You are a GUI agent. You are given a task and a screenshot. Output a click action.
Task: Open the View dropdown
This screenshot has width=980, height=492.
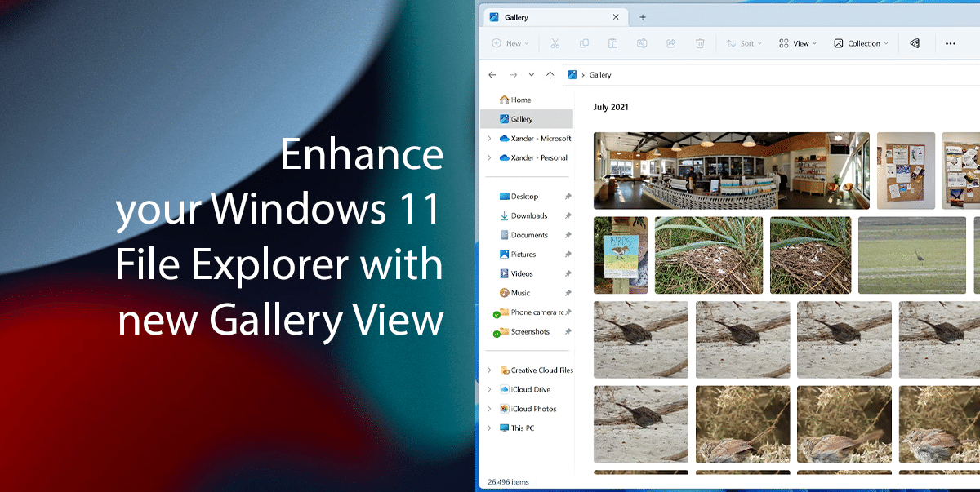click(x=797, y=42)
